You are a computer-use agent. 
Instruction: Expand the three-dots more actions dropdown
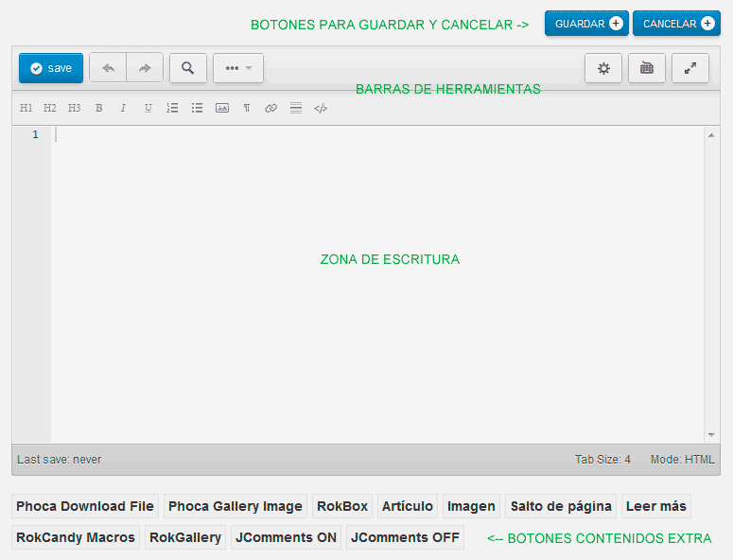coord(238,68)
